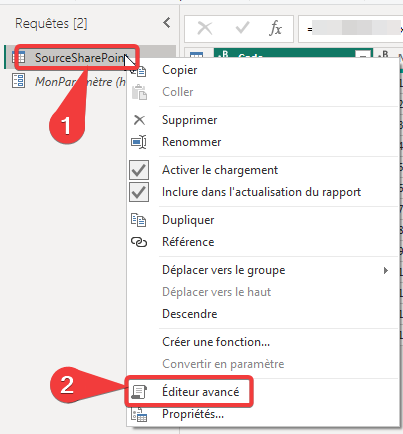Click the Éditeur avancé scroll icon
Screen dimensions: 403x434
tap(139, 392)
